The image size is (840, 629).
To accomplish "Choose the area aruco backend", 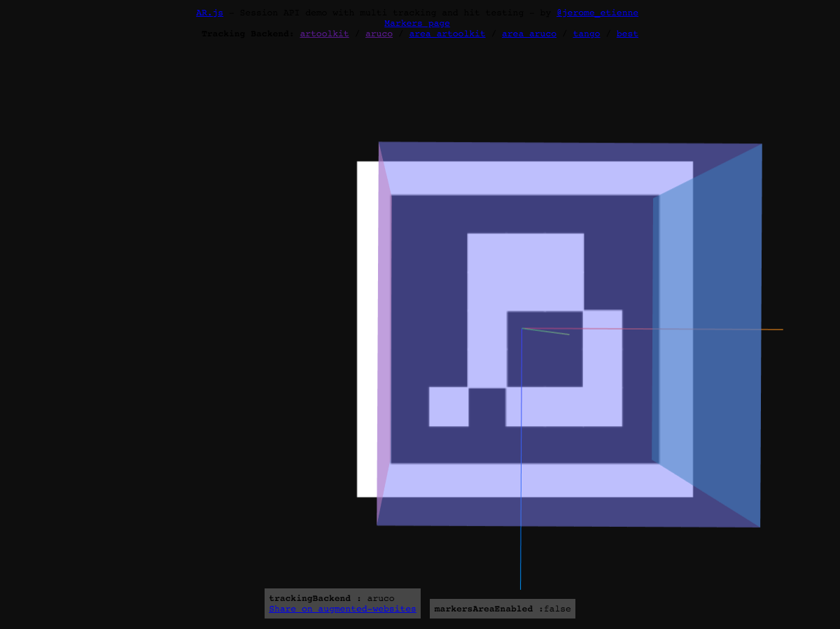I will 528,34.
